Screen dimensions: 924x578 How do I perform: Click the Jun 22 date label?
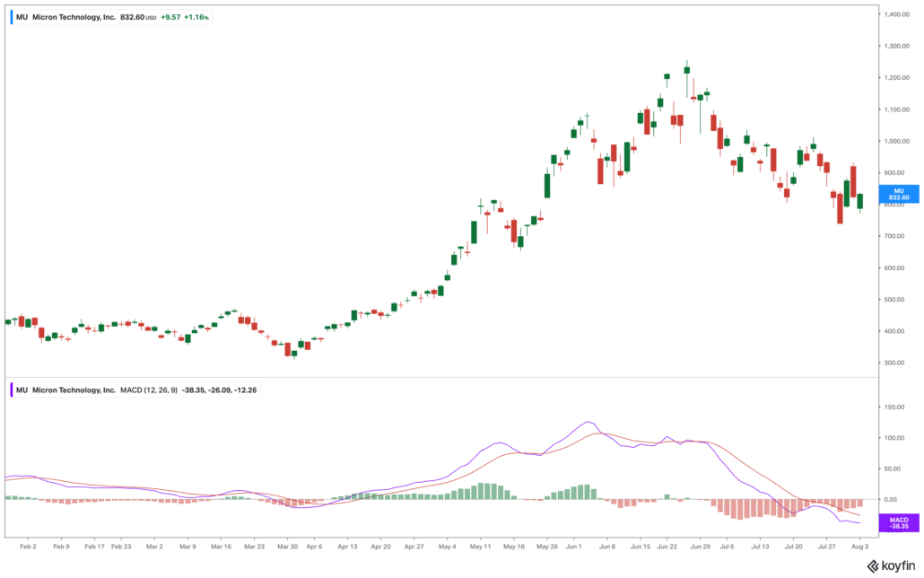point(667,547)
